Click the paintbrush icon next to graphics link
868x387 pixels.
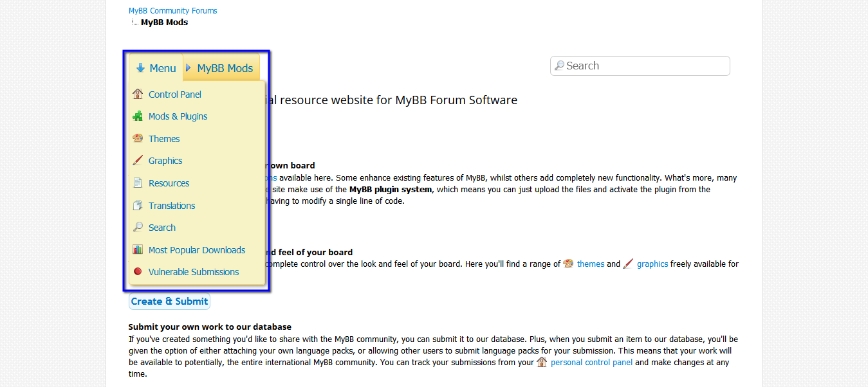tap(629, 264)
